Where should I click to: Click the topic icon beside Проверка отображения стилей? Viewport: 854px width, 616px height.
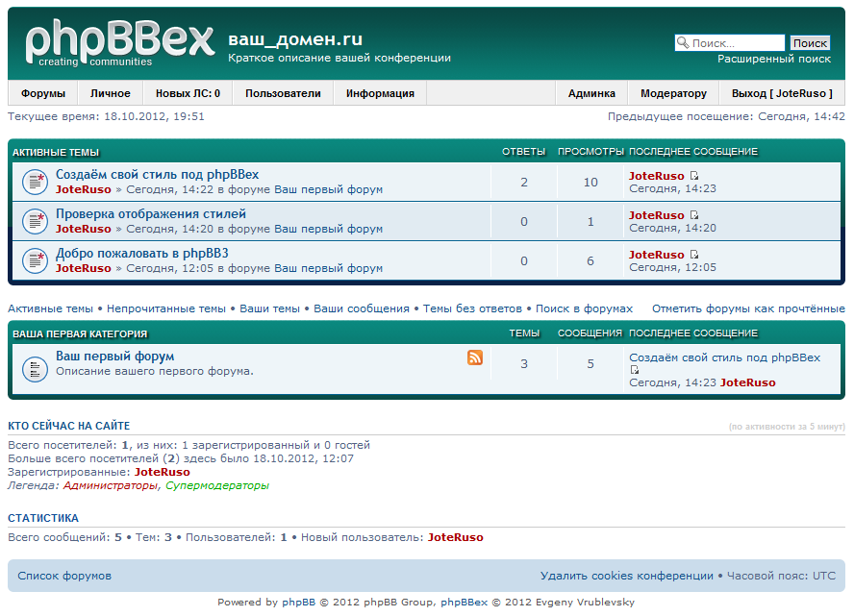pos(35,221)
